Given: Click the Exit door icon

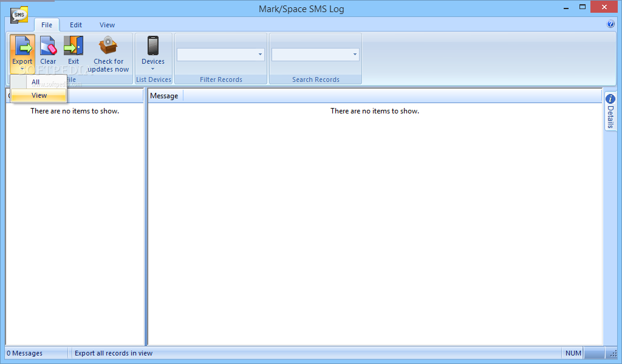Looking at the screenshot, I should (73, 45).
